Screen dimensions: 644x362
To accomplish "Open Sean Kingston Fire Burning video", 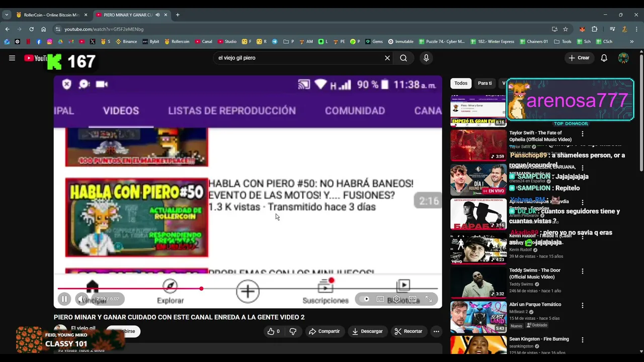I will click(x=539, y=339).
